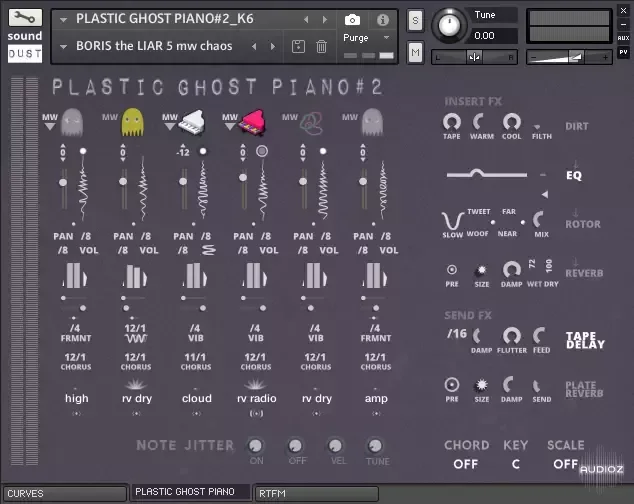This screenshot has height=504, width=634.
Task: Click the KEY C selector
Action: pos(516,464)
